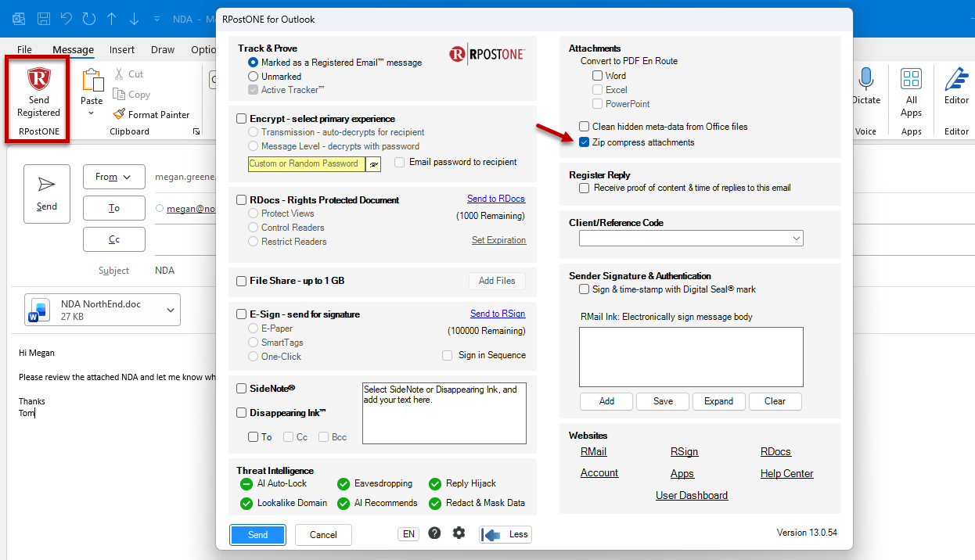
Task: Click the Paste clipboard icon
Action: point(92,81)
